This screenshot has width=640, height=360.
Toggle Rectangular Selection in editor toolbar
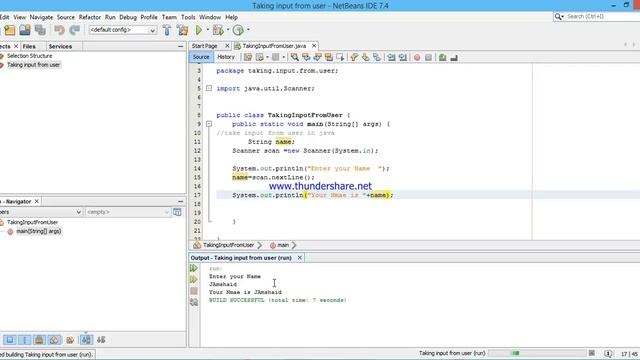[340, 57]
